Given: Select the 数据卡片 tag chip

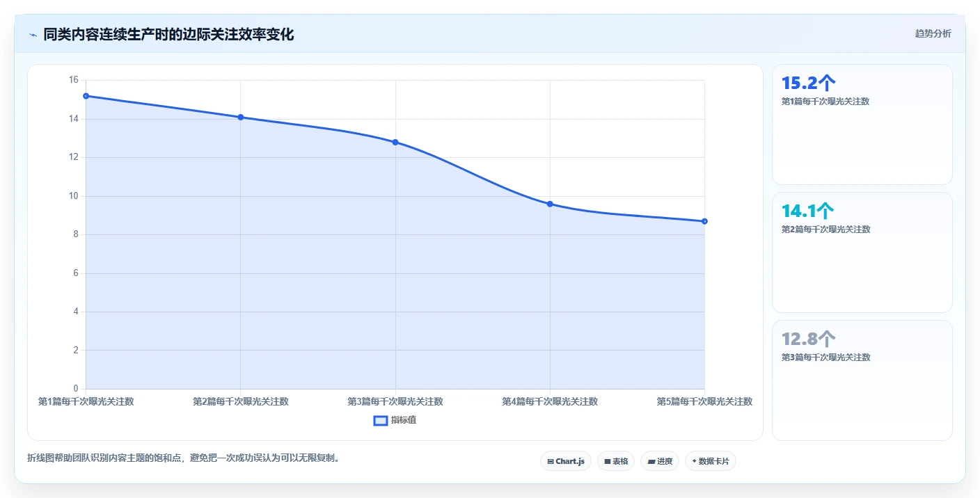Looking at the screenshot, I should coord(711,461).
